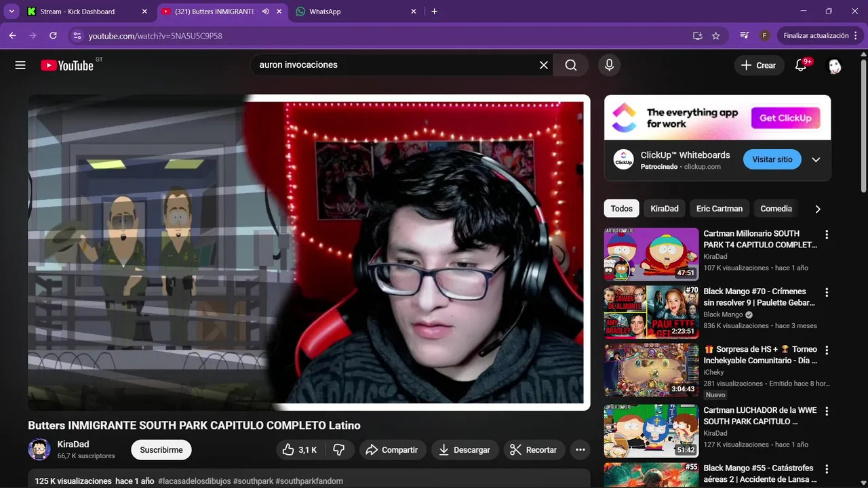Click the video player to pause
Image resolution: width=868 pixels, height=488 pixels.
coord(309,252)
